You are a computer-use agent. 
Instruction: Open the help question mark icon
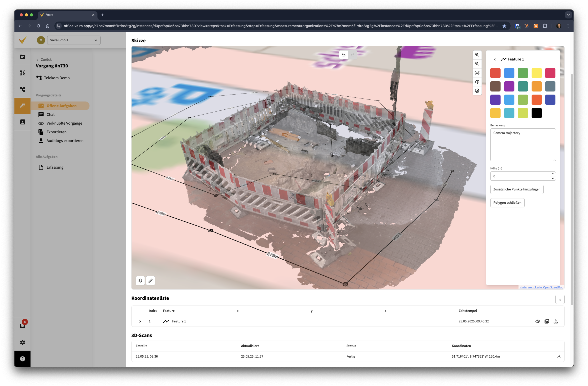pyautogui.click(x=22, y=359)
